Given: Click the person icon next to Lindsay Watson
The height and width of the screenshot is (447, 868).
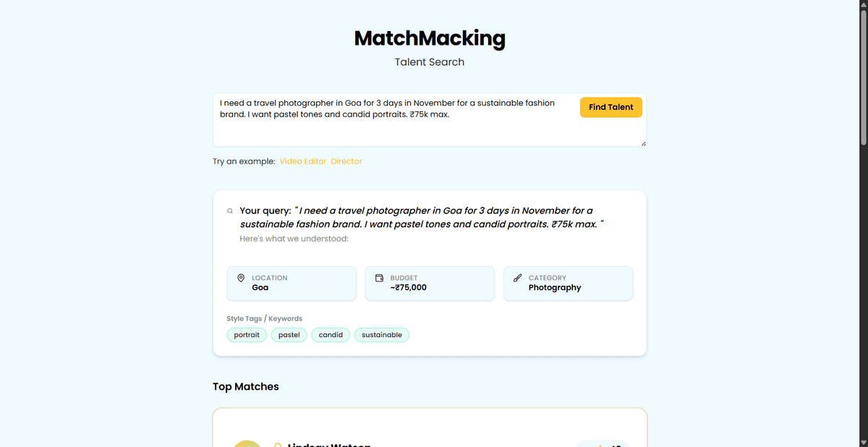Looking at the screenshot, I should pyautogui.click(x=277, y=444).
